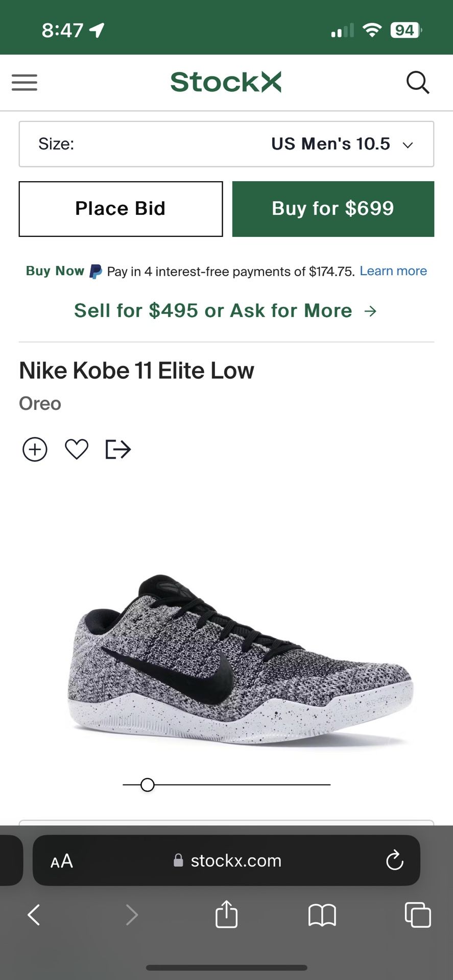The height and width of the screenshot is (980, 453).
Task: Reload the page in Safari
Action: pos(394,861)
